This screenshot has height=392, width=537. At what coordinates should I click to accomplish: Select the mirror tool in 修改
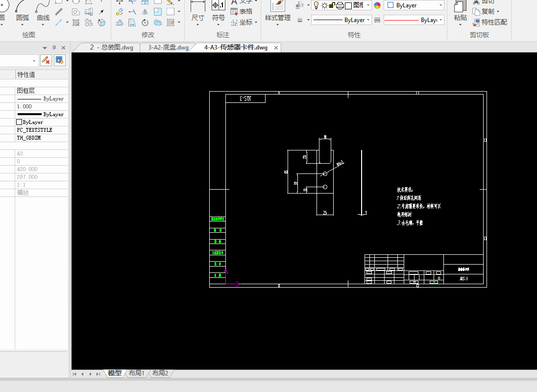pos(145,12)
